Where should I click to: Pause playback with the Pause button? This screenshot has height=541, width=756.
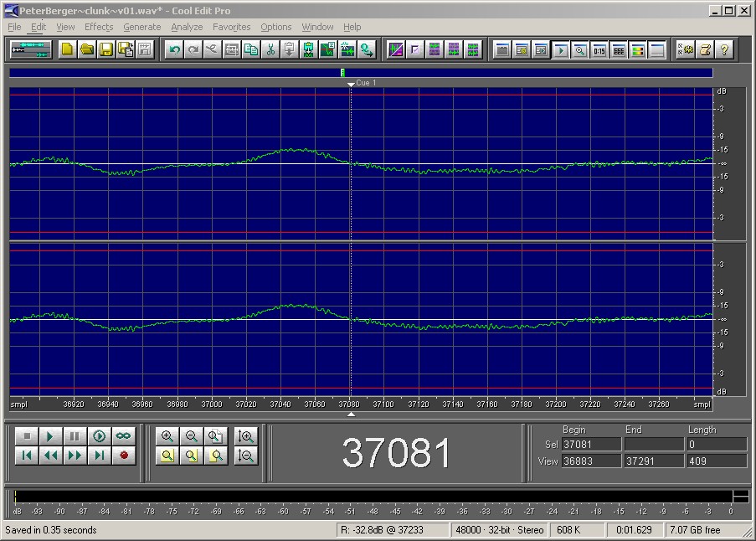[75, 436]
